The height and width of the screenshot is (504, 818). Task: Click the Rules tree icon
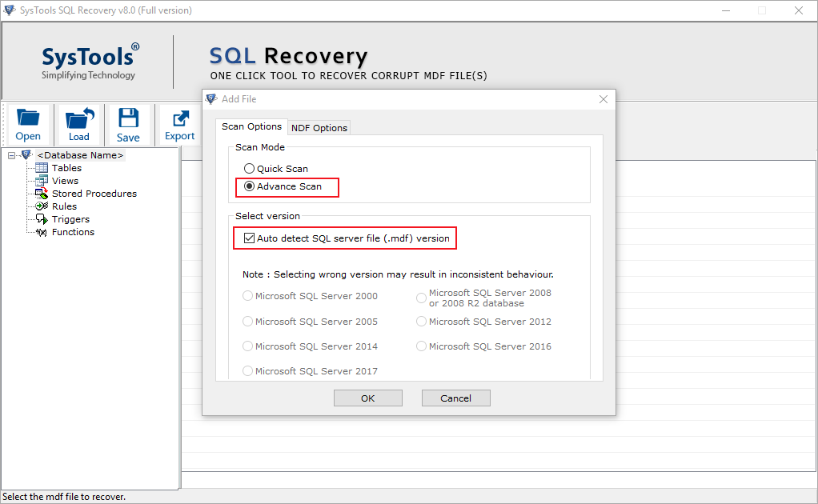(41, 206)
